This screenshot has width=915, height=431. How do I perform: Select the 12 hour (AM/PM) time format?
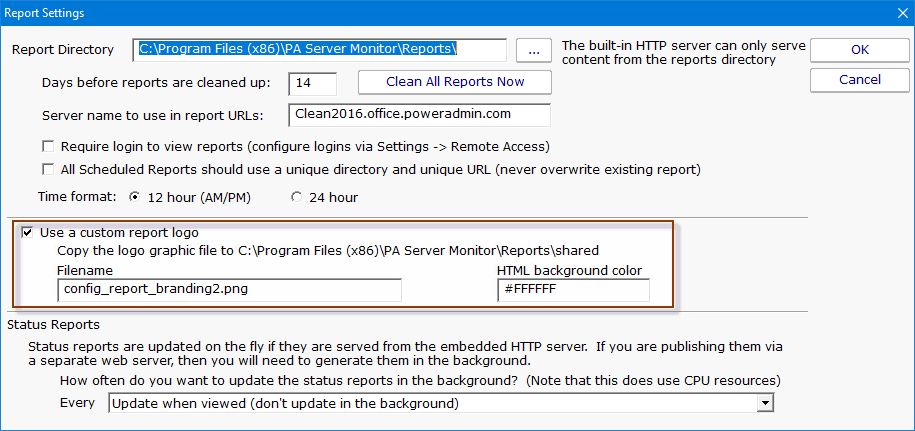(x=135, y=197)
